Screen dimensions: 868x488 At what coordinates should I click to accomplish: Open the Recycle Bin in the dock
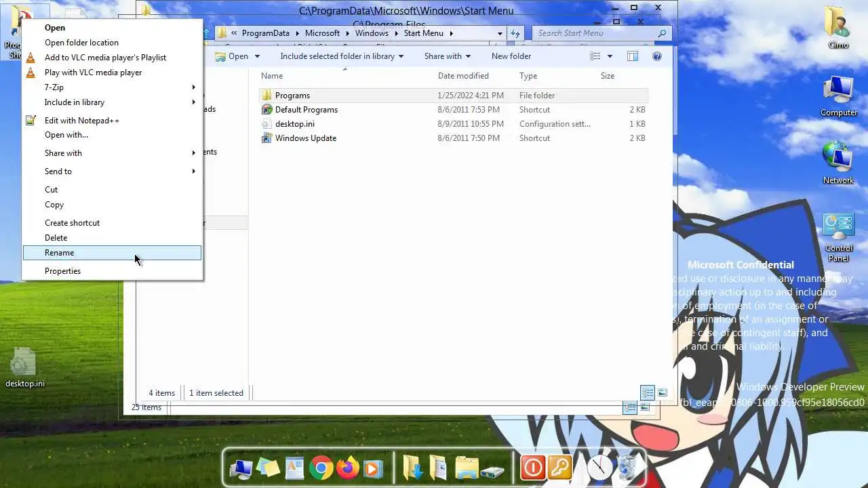click(627, 468)
